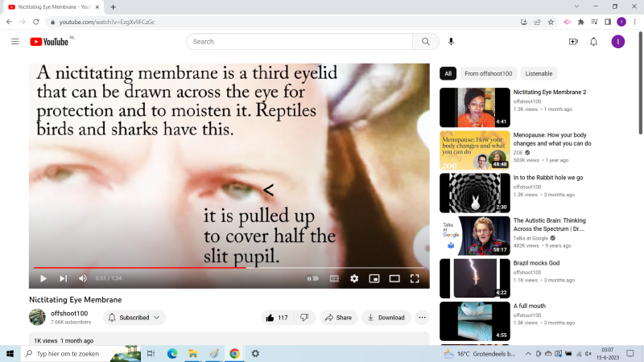Open YouTube notifications bell
This screenshot has width=644, height=362.
coord(593,42)
